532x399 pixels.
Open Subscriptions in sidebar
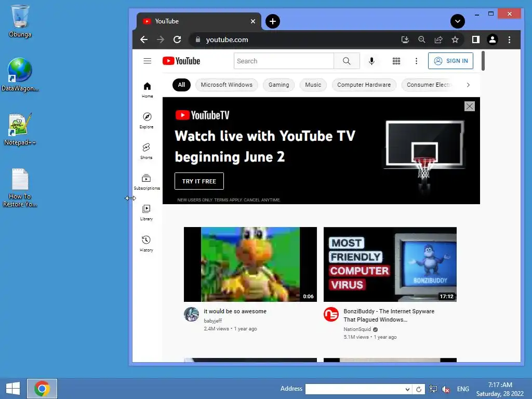click(x=147, y=182)
